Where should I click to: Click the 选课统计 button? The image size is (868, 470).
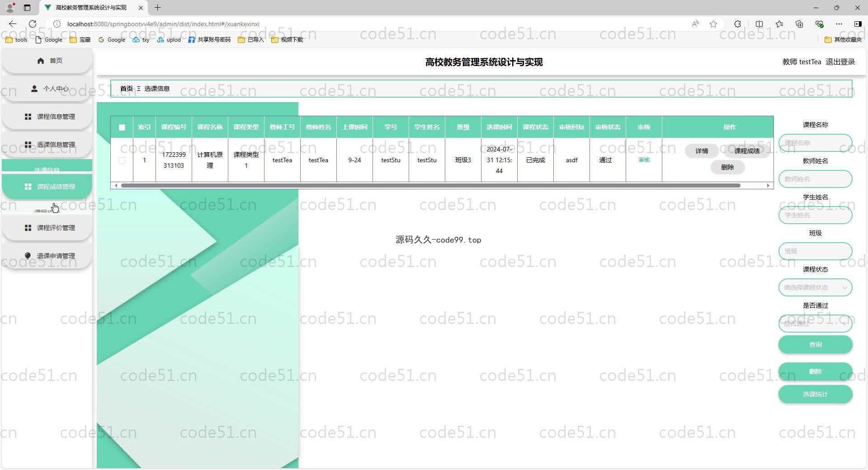tap(815, 394)
